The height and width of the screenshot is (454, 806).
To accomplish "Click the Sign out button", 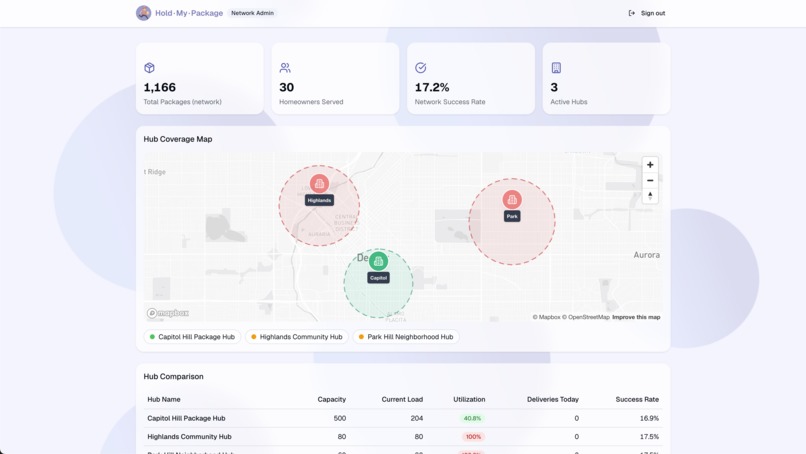I will pos(647,13).
